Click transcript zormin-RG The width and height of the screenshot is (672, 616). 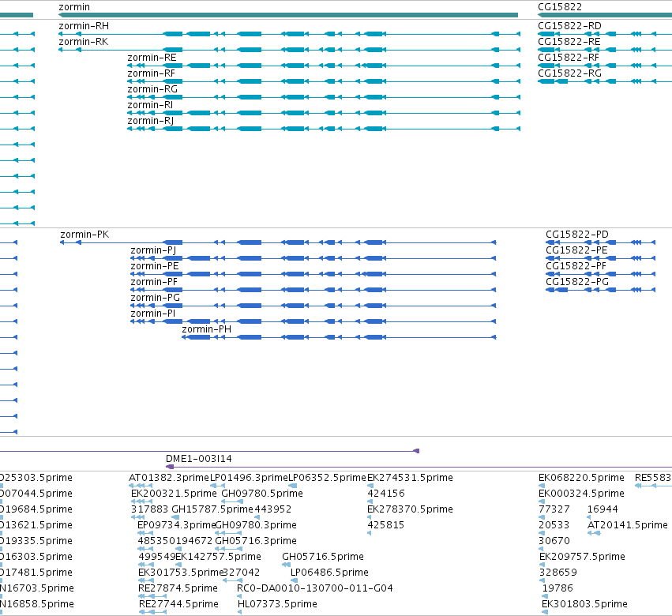click(x=152, y=89)
